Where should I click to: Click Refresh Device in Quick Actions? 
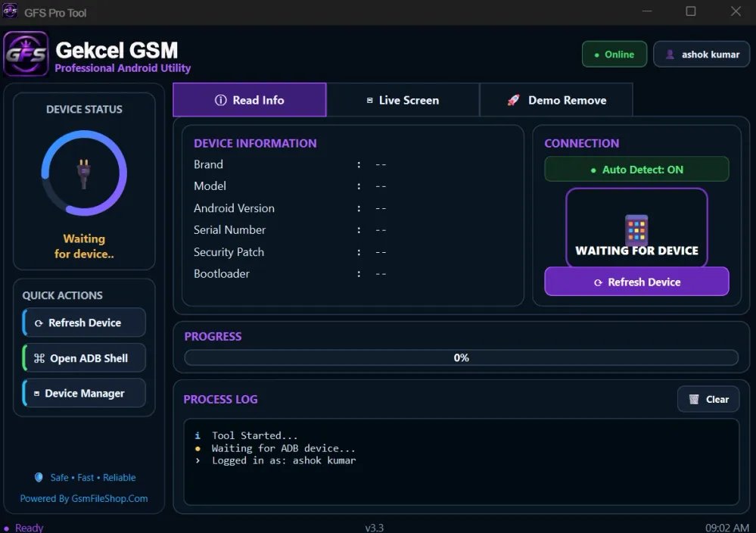(84, 323)
